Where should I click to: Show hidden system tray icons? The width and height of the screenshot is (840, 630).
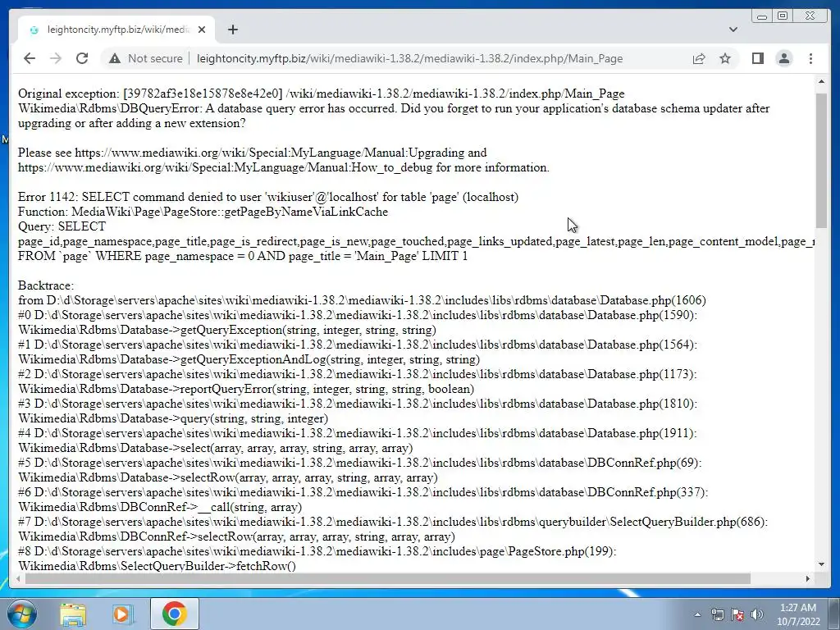click(697, 614)
